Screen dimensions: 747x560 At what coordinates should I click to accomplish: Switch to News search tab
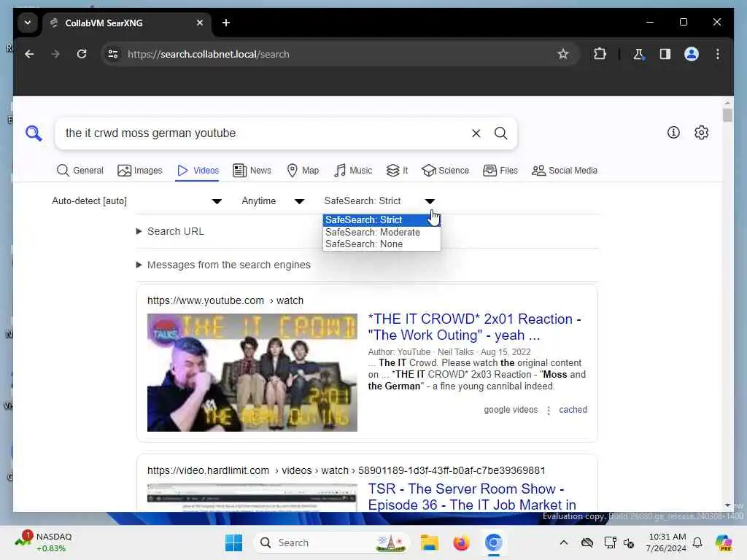252,171
